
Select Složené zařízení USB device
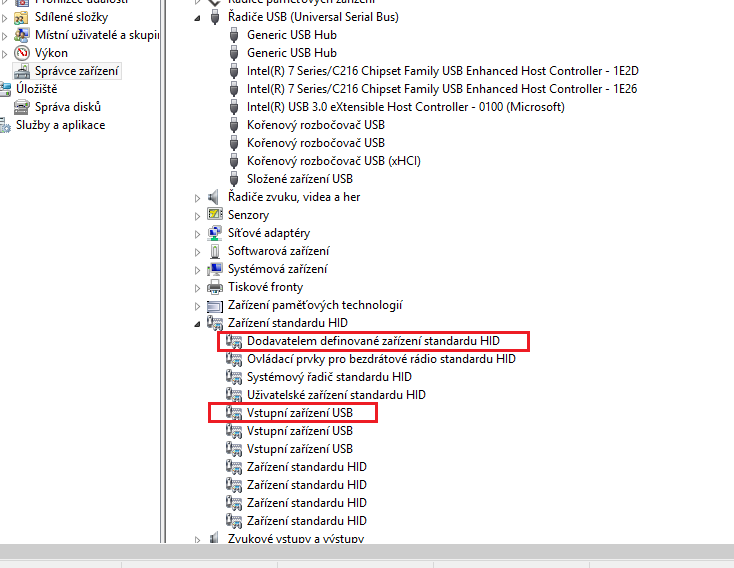click(x=299, y=179)
